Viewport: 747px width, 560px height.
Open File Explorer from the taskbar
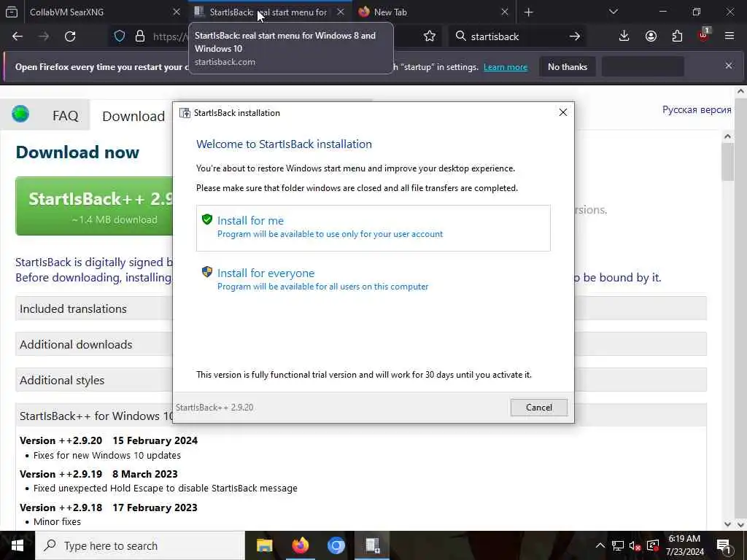click(x=264, y=545)
